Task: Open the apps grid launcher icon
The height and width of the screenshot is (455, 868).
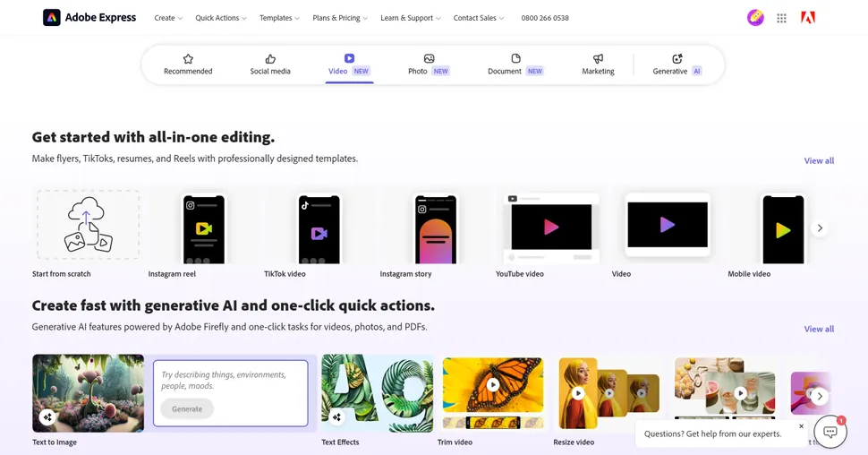Action: click(781, 18)
